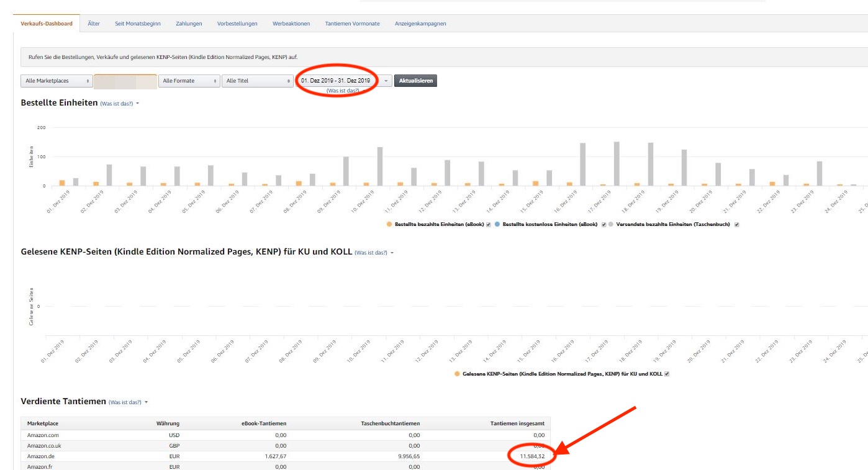Click the total royalty value 11.584,32
The height and width of the screenshot is (470, 868).
click(x=532, y=456)
